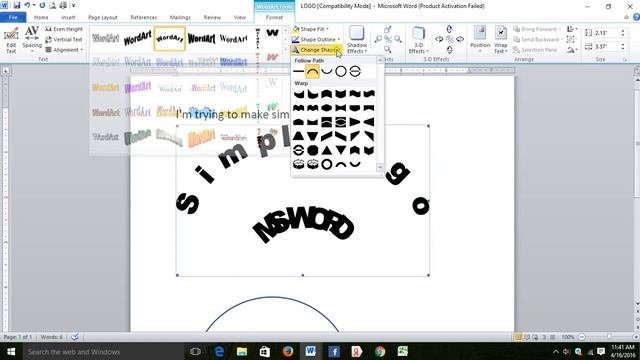This screenshot has height=360, width=640.
Task: Open the Position dropdown
Action: click(x=480, y=40)
